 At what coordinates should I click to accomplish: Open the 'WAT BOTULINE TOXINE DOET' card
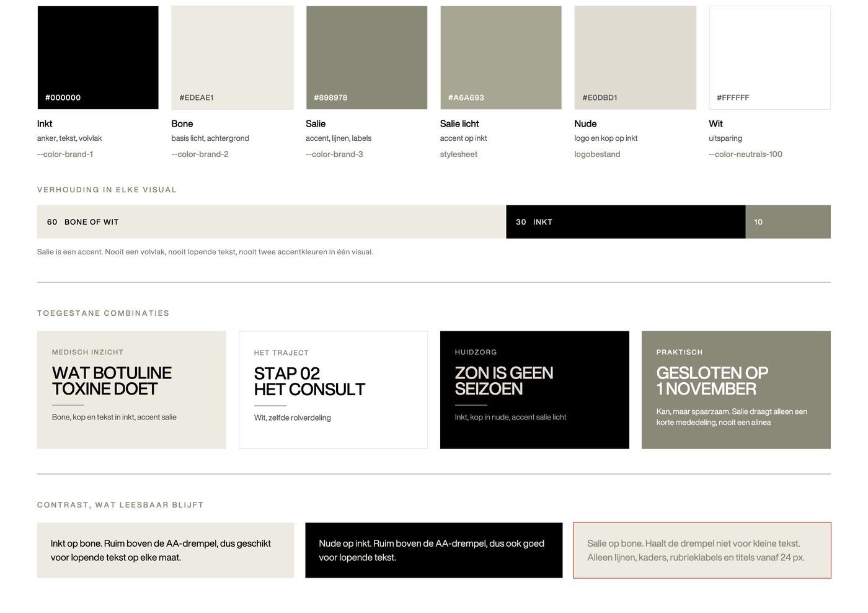pos(131,390)
